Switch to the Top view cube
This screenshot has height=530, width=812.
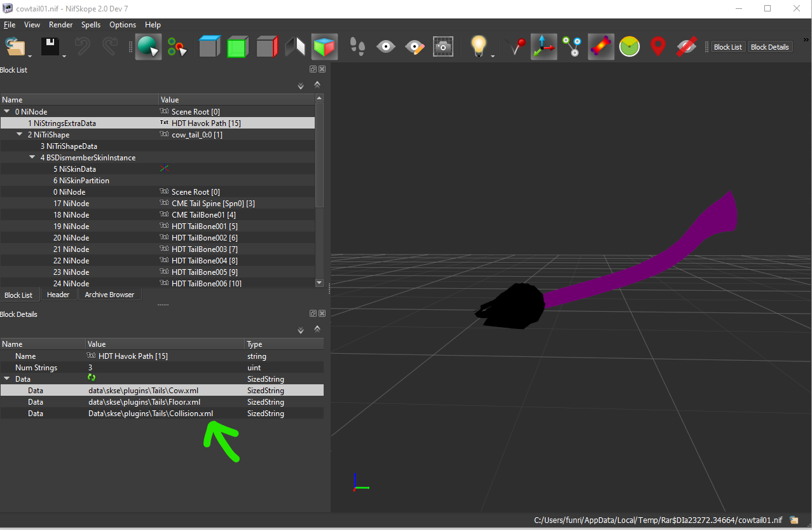coord(209,46)
